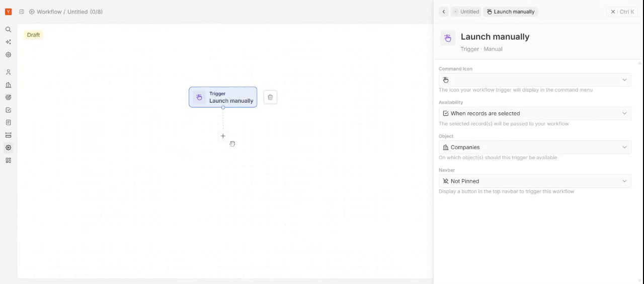Open search from the left sidebar
Screen dimensions: 644x284
tap(8, 30)
